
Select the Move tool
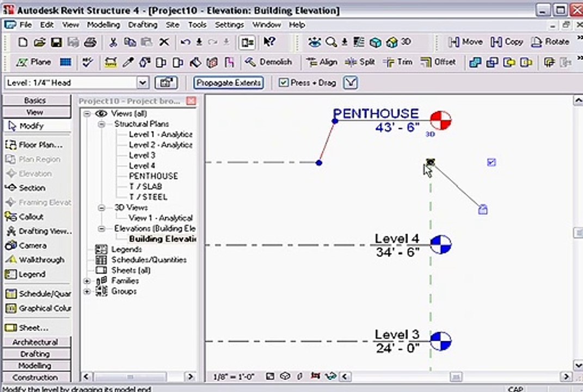pos(465,42)
